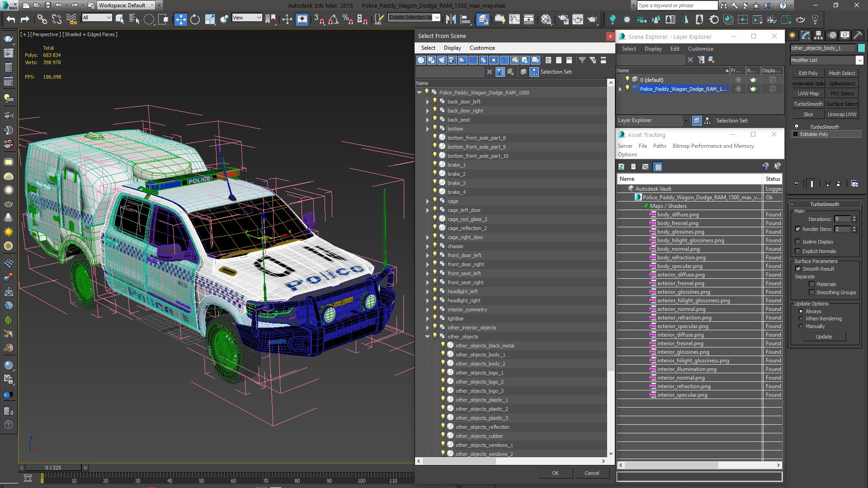Click the binoculars search icon
The image size is (868, 488).
724,5
